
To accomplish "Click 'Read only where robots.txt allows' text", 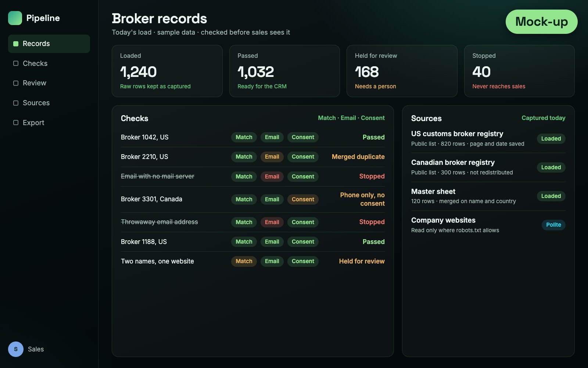I will point(455,230).
